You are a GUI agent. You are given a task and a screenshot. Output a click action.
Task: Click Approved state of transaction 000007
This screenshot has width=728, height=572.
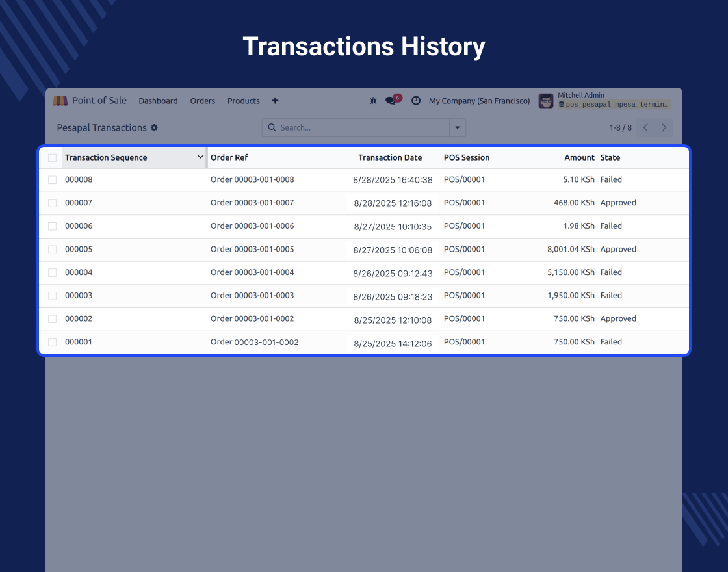pyautogui.click(x=618, y=203)
